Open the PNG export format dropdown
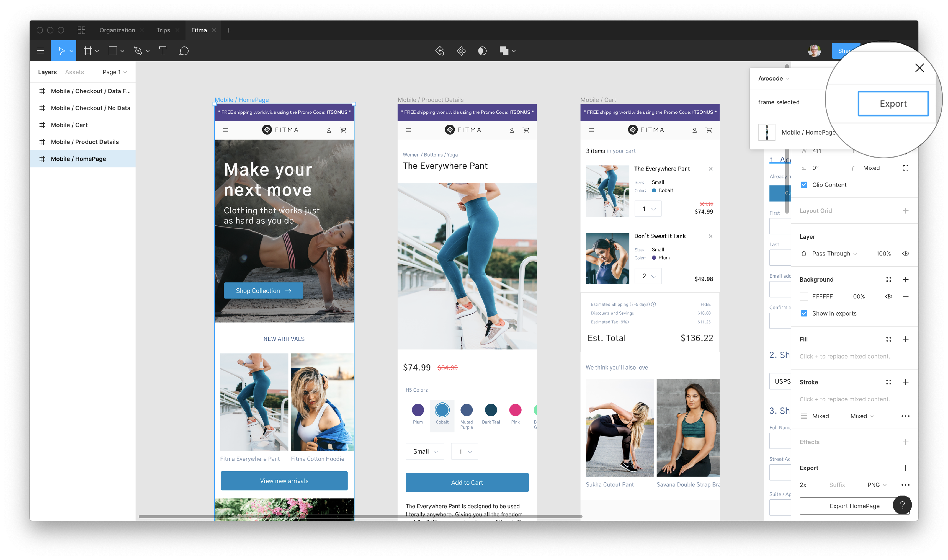948x560 pixels. coord(877,485)
